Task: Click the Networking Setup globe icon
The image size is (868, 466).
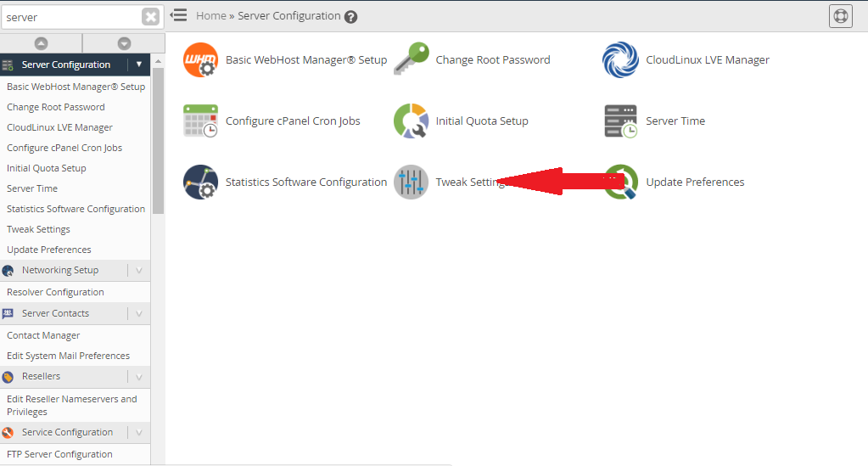Action: click(8, 271)
